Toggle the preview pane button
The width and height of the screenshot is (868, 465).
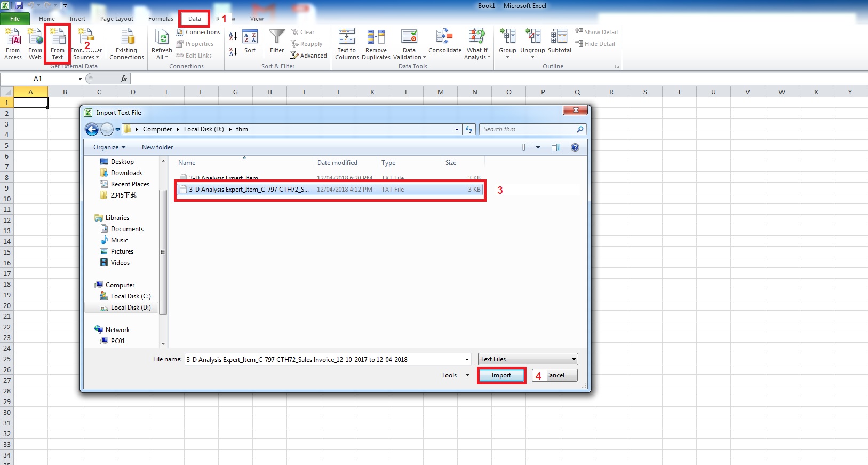[x=555, y=147]
